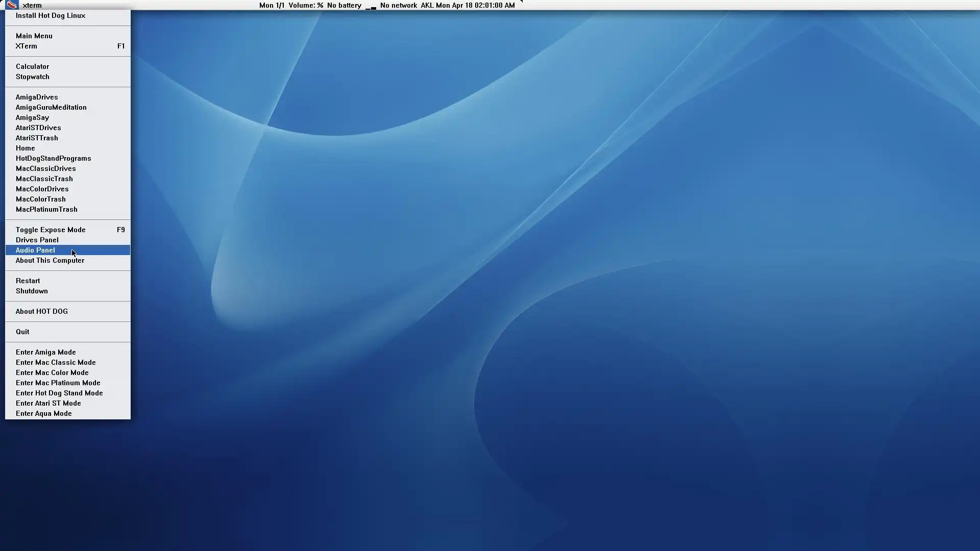This screenshot has width=980, height=551.
Task: Switch to Enter Hot Dog Stand Mode
Action: [59, 393]
